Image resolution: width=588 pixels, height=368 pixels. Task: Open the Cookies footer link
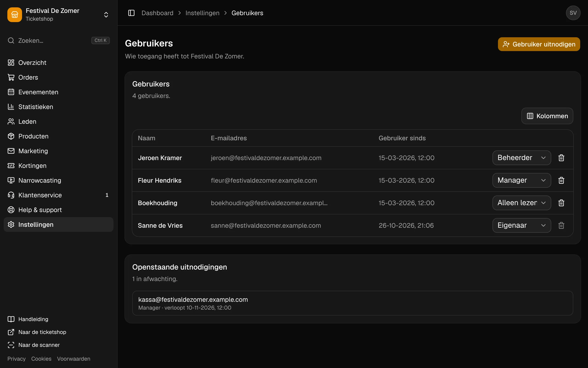[41, 359]
